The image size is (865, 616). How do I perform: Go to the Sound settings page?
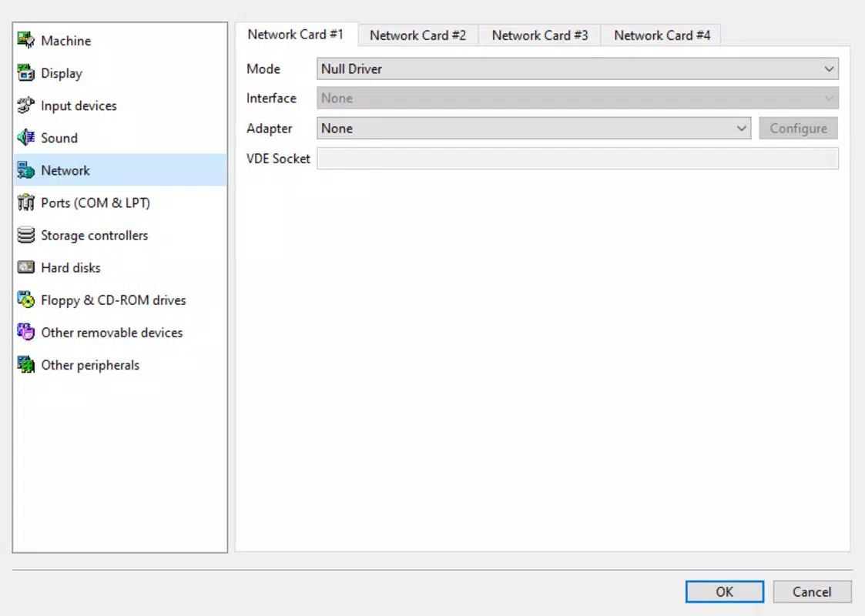[x=119, y=138]
